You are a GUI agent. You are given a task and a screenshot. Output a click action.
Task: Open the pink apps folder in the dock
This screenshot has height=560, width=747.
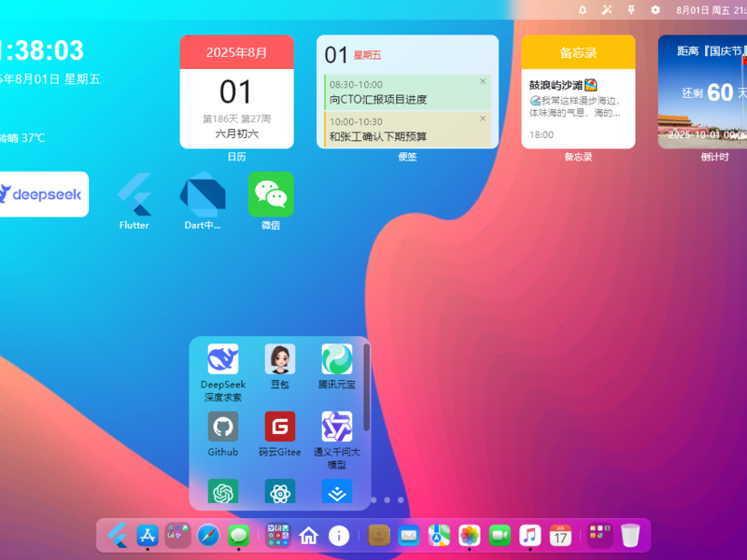click(x=177, y=536)
